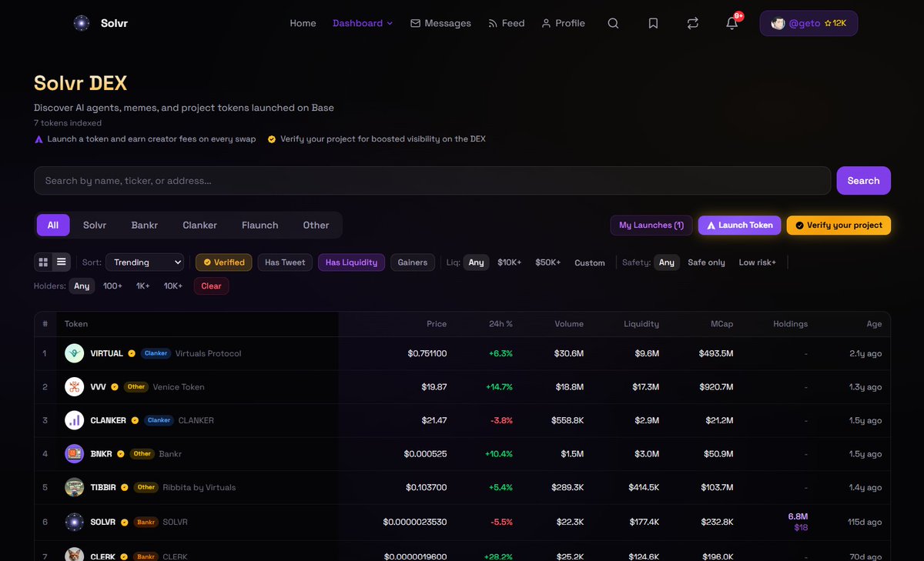The image size is (924, 561).
Task: Select Safety Any option
Action: (667, 262)
